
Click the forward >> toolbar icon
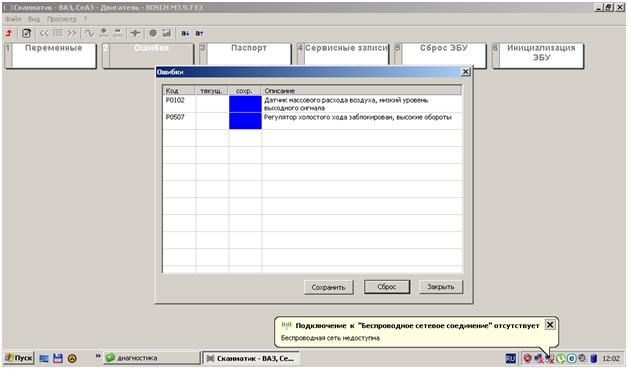coord(72,33)
